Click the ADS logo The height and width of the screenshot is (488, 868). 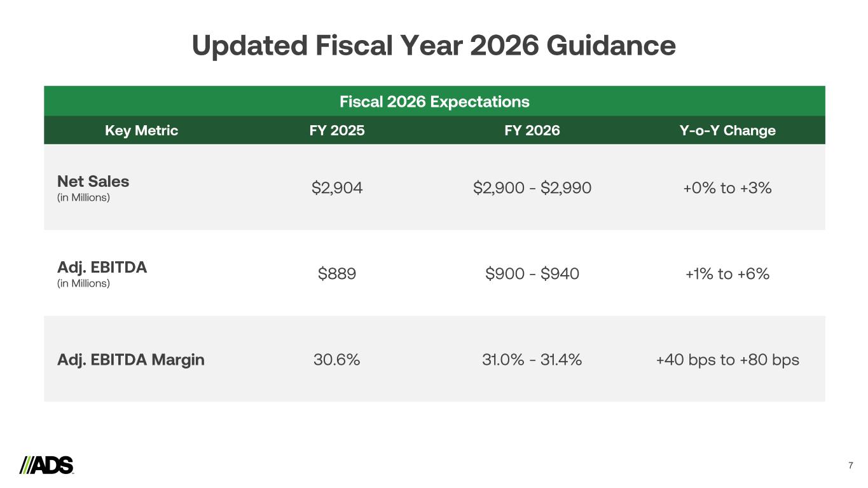click(x=46, y=465)
